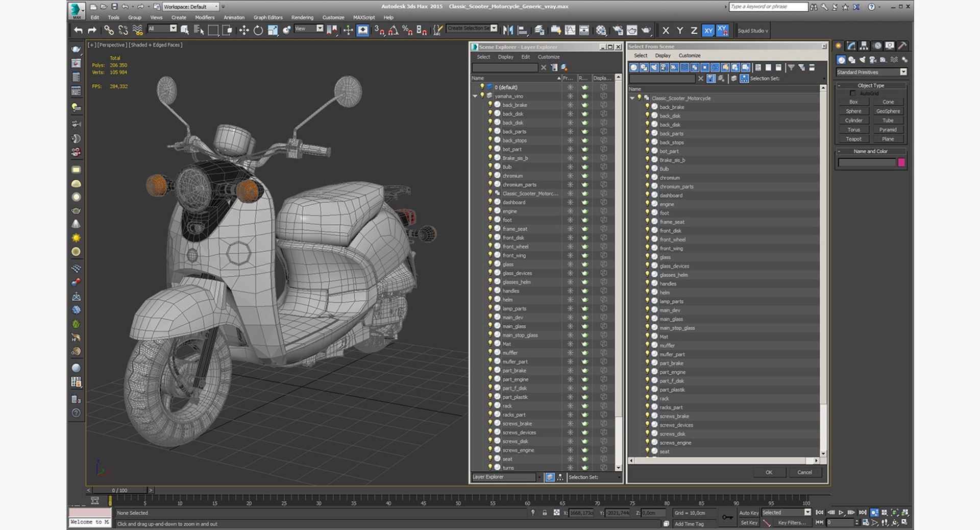Open the Modify panel tab icon
The width and height of the screenshot is (980, 530).
tap(851, 46)
